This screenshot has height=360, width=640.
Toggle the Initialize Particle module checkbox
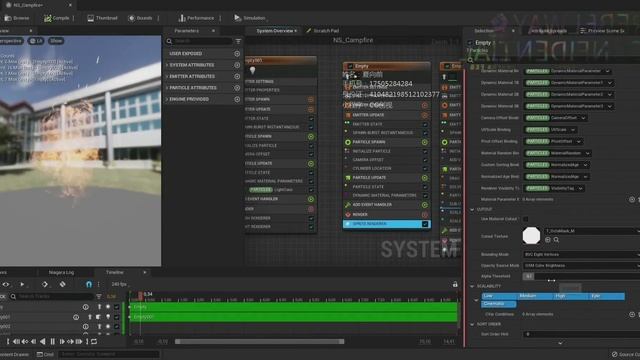[x=425, y=151]
